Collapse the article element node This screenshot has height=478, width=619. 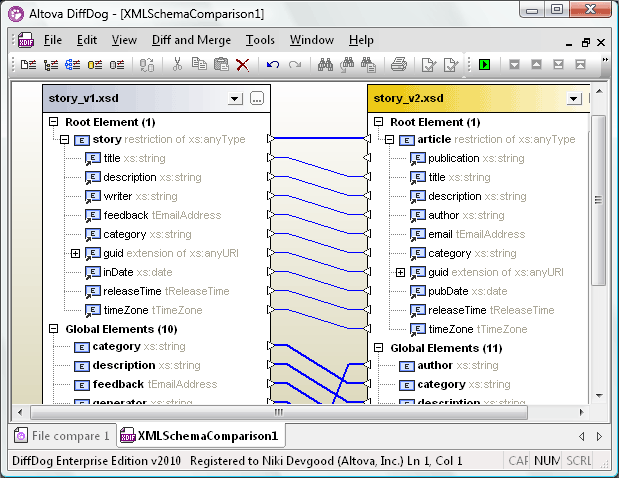[x=389, y=139]
